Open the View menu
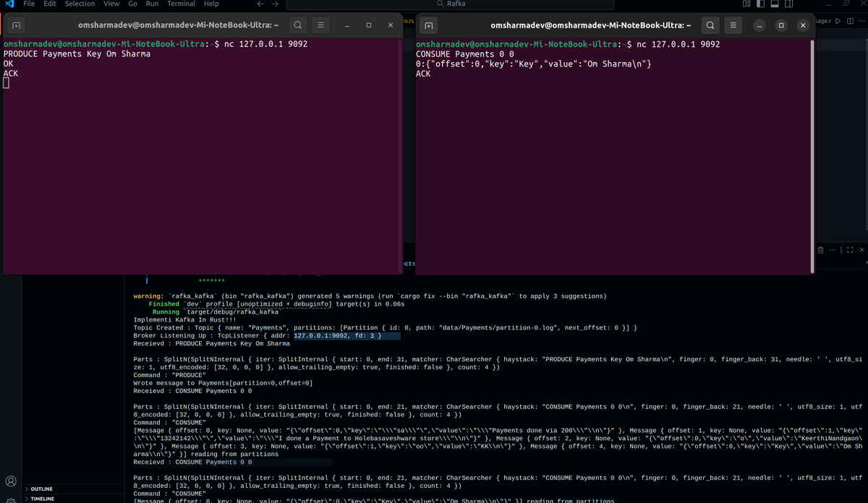Viewport: 868px width, 503px height. 111,4
